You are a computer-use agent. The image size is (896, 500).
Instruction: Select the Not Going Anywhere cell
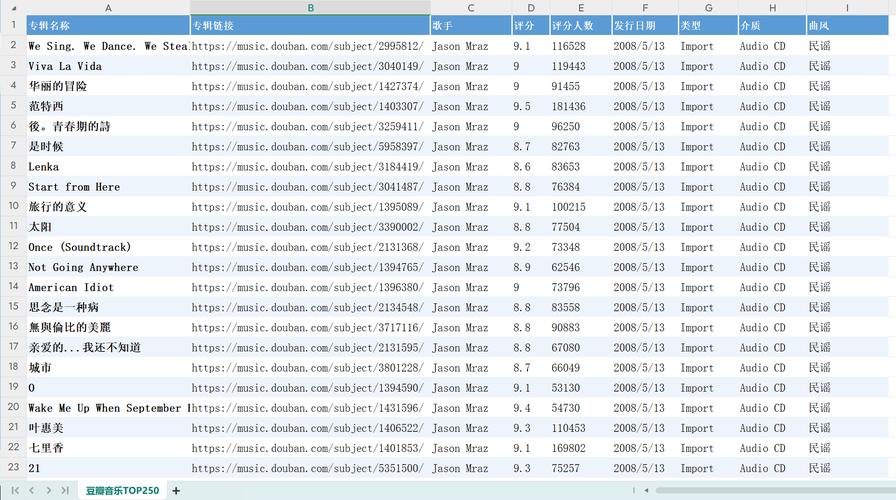[x=108, y=267]
